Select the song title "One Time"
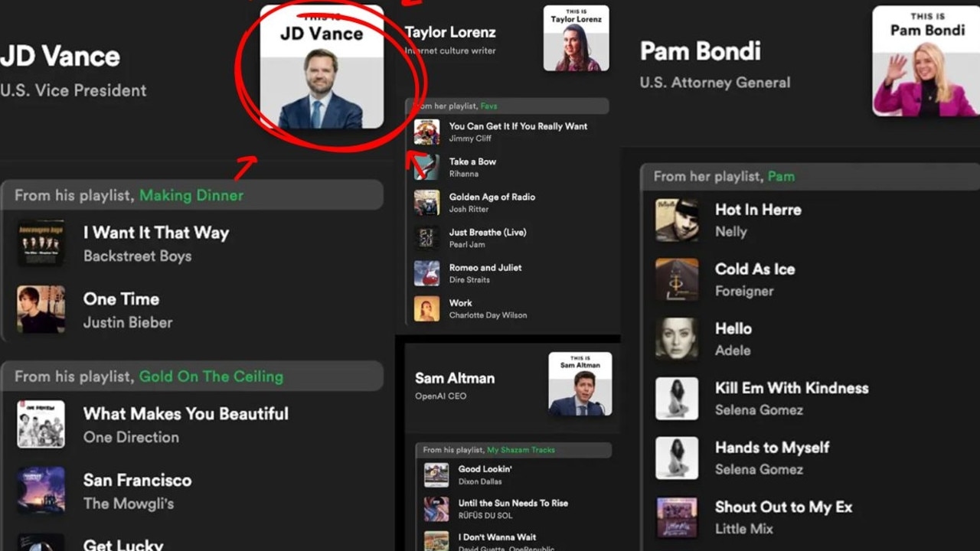980x551 pixels. pyautogui.click(x=121, y=299)
